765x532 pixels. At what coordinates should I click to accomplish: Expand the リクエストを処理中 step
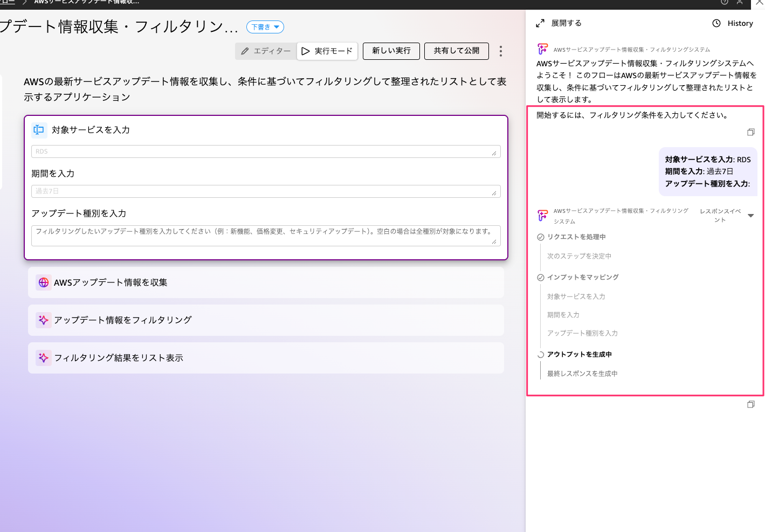tap(576, 237)
